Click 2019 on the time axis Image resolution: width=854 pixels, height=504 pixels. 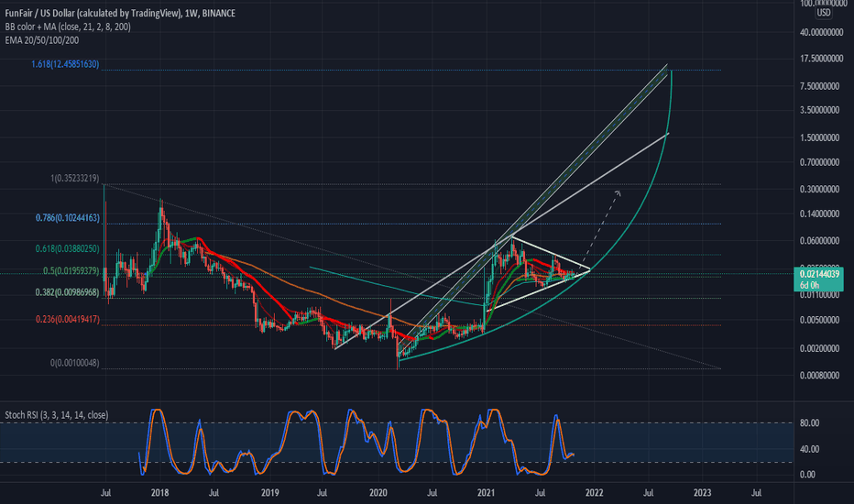(x=269, y=493)
